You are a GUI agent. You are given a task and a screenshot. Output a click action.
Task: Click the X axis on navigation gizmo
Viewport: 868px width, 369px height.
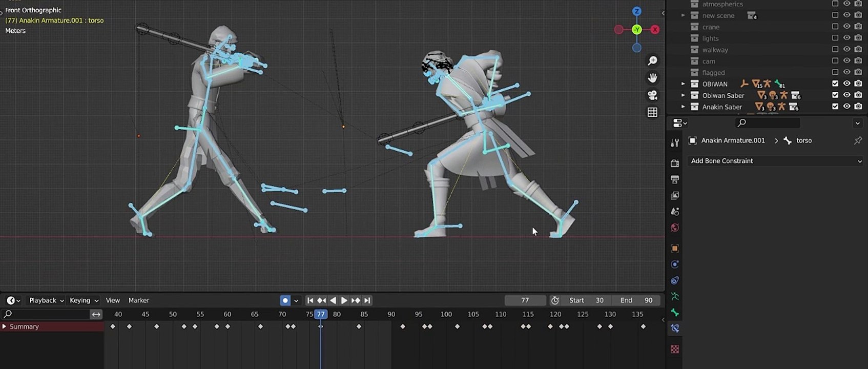[x=655, y=30]
